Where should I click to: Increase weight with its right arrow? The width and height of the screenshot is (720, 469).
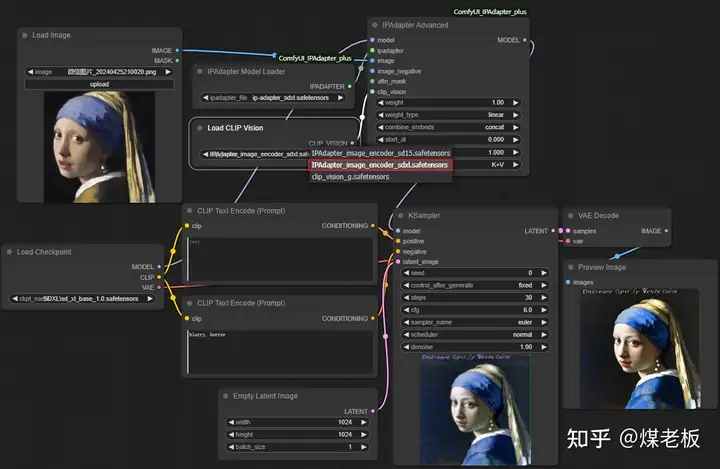coord(516,102)
